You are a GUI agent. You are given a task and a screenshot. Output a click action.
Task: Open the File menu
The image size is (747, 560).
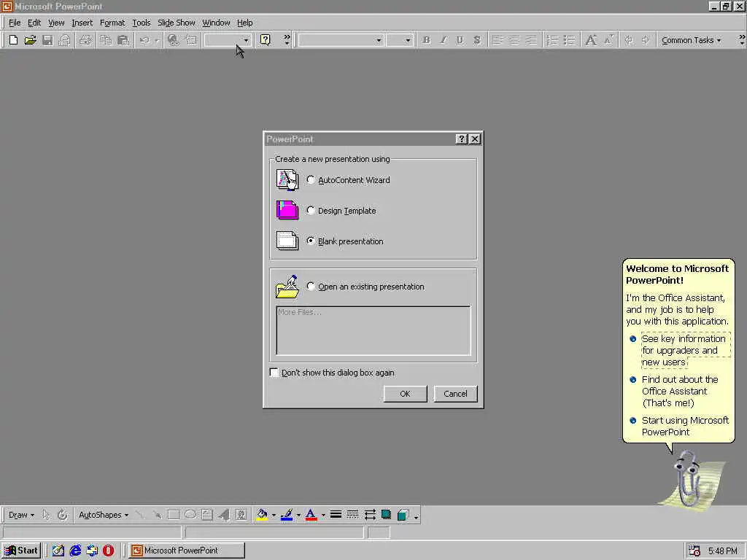tap(15, 23)
